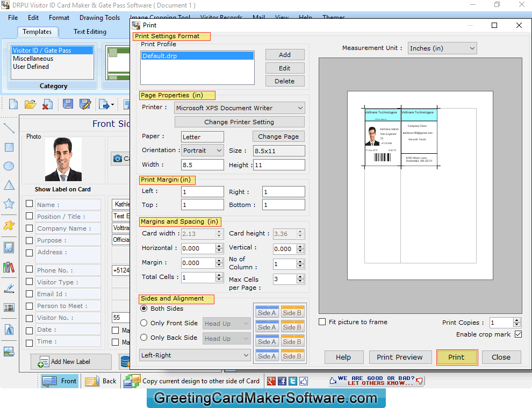Click the Twitter share icon
Image resolution: width=532 pixels, height=408 pixels.
click(x=293, y=381)
